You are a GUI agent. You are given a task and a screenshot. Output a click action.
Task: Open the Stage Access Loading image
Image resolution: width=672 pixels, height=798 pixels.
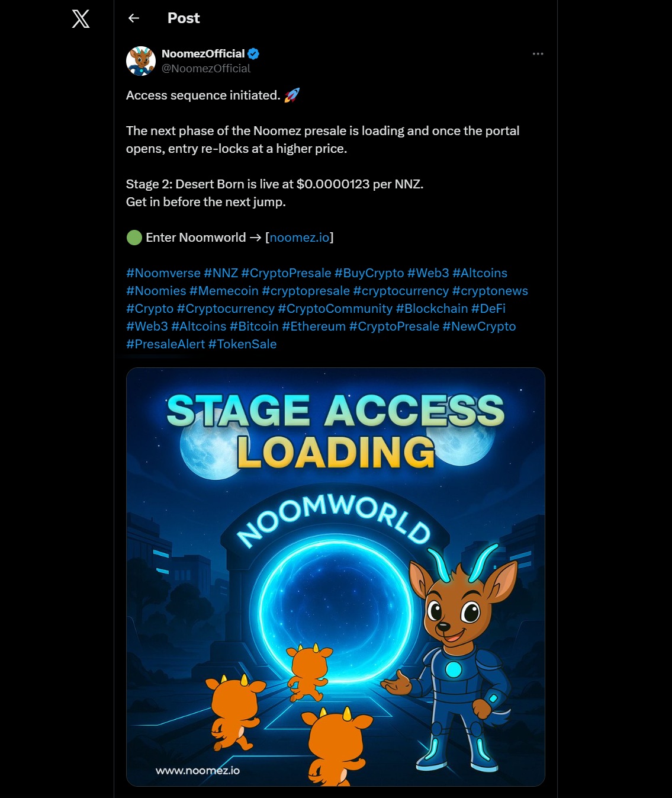(x=336, y=577)
